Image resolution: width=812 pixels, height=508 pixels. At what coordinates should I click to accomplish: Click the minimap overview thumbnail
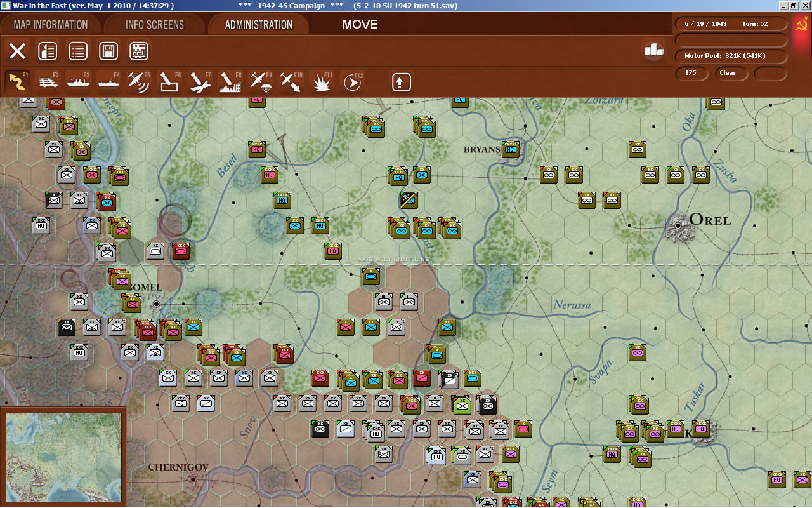tap(62, 456)
